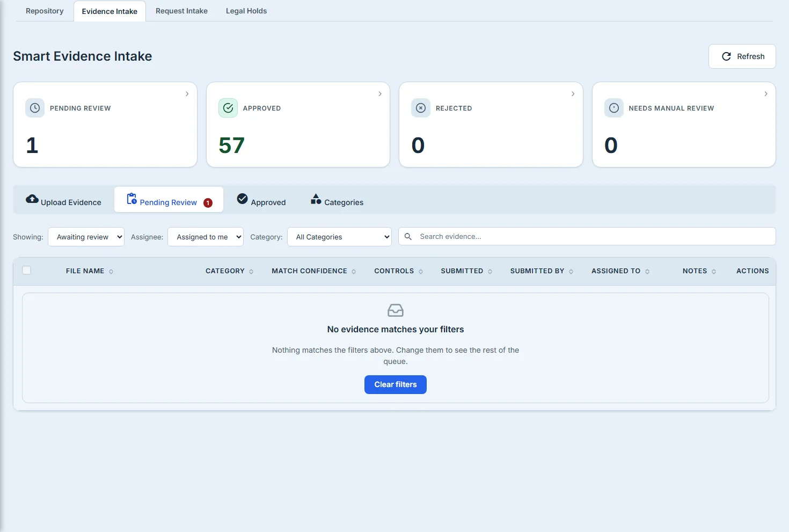Expand Needs Manual Review card chevron
Image resolution: width=789 pixels, height=532 pixels.
766,94
